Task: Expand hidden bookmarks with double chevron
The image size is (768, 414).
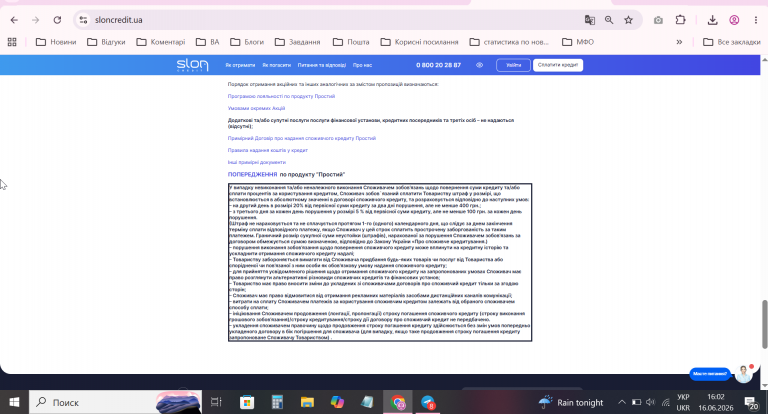Action: click(679, 42)
